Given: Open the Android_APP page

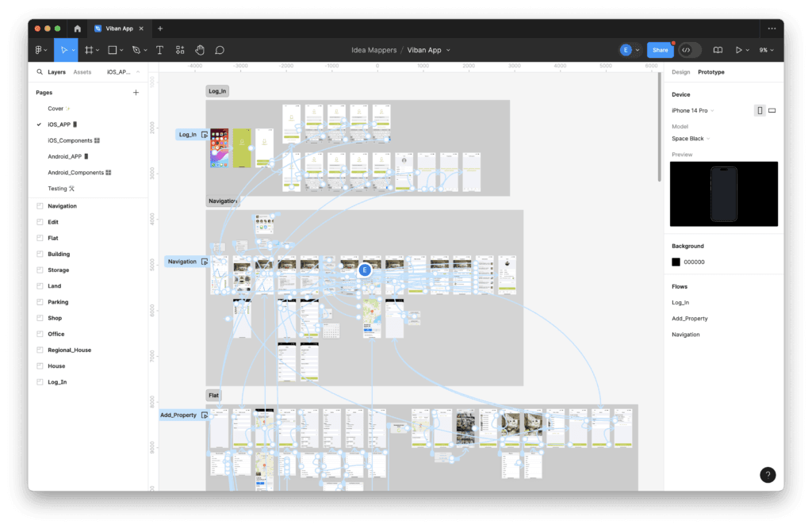Looking at the screenshot, I should (68, 156).
